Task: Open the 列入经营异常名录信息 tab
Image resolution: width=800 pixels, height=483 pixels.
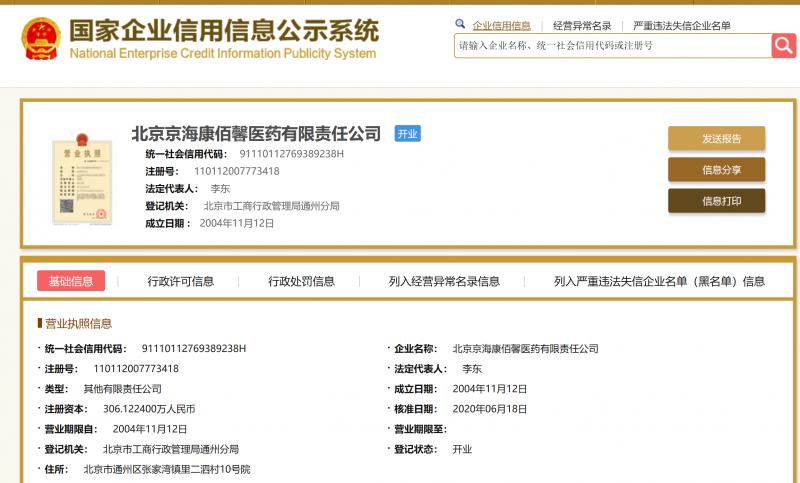Action: (444, 281)
